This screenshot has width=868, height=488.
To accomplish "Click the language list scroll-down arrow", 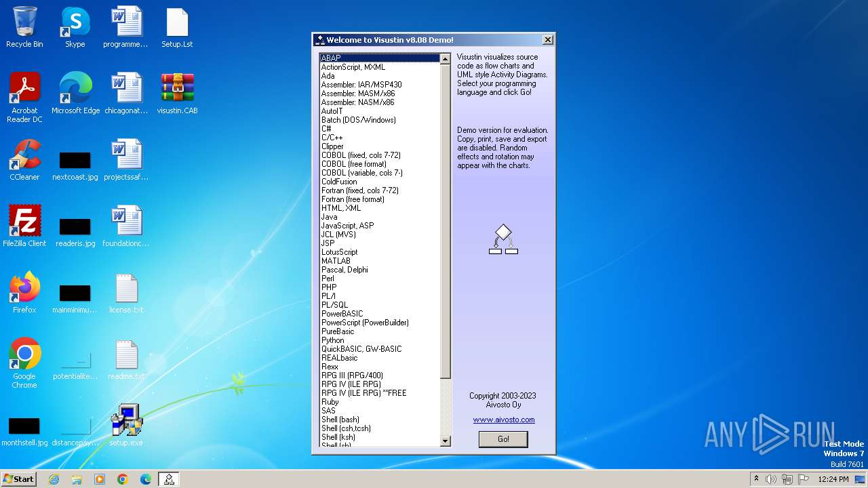I will pos(446,441).
